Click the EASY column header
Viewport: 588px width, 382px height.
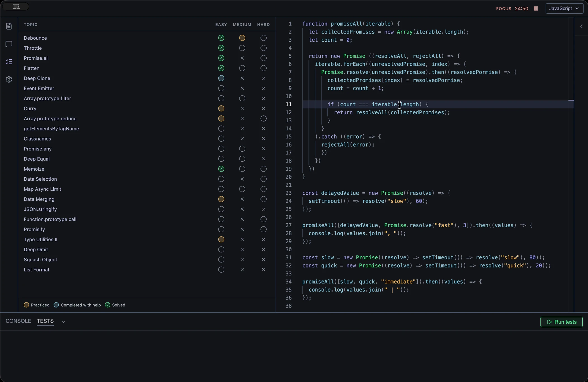221,25
